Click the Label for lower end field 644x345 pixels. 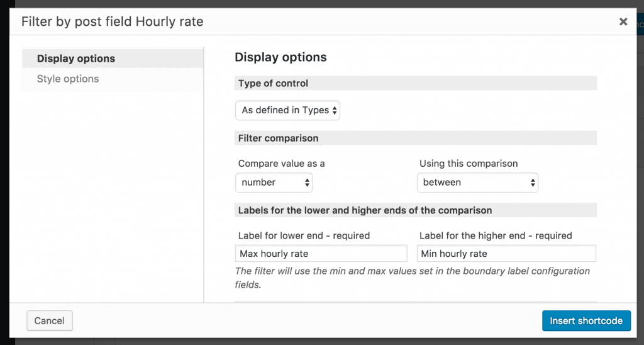click(321, 254)
